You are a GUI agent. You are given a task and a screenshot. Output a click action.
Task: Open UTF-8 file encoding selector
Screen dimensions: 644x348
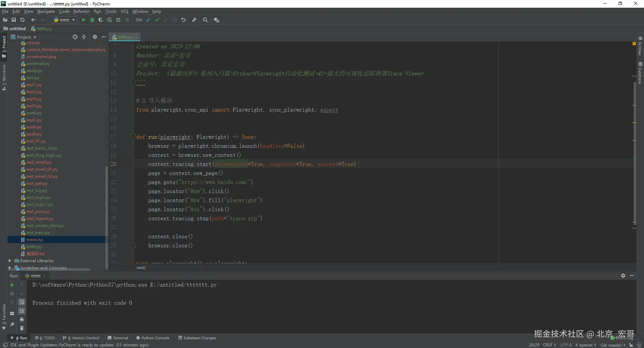tap(566, 345)
